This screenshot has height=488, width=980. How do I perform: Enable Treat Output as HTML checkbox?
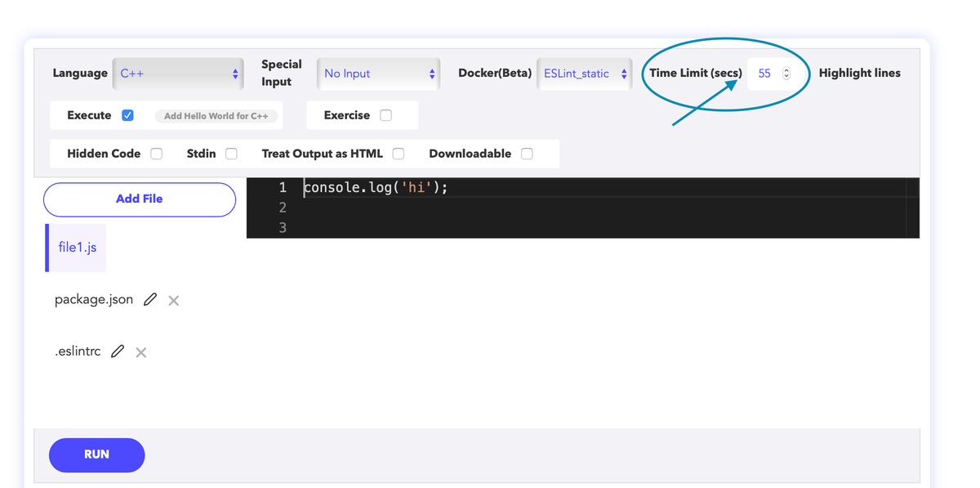click(399, 154)
